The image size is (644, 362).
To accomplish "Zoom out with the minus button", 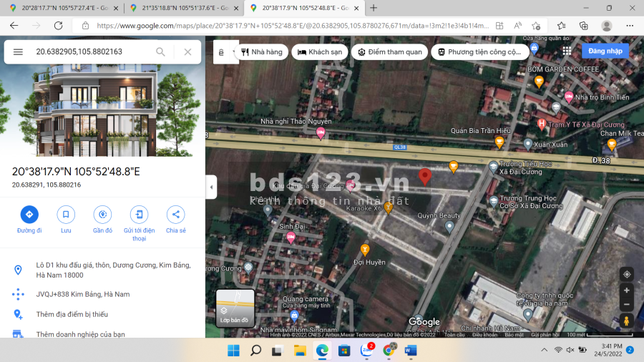I will [x=627, y=305].
